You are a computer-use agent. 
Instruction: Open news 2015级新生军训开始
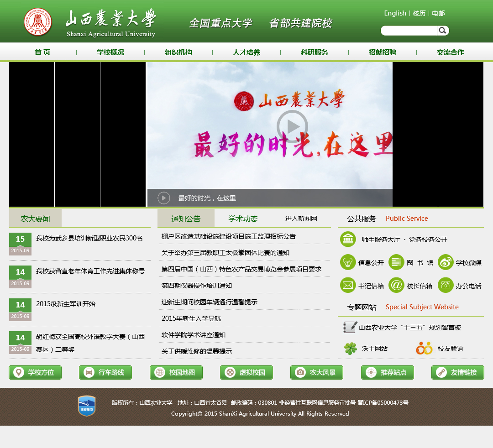pyautogui.click(x=66, y=304)
